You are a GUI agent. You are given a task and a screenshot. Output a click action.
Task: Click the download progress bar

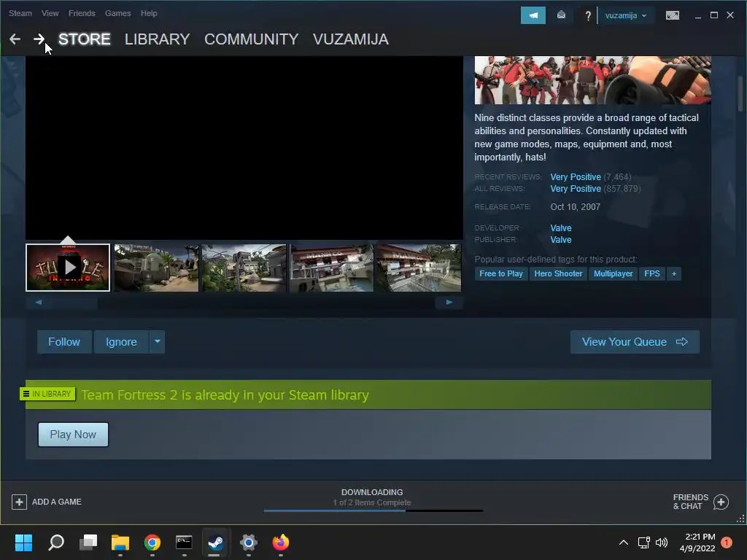373,510
